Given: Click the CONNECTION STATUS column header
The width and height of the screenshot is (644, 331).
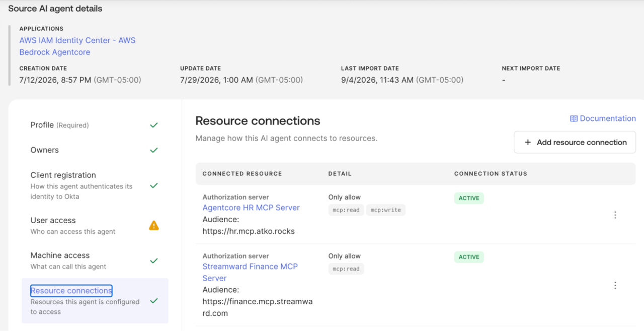Looking at the screenshot, I should [x=491, y=174].
